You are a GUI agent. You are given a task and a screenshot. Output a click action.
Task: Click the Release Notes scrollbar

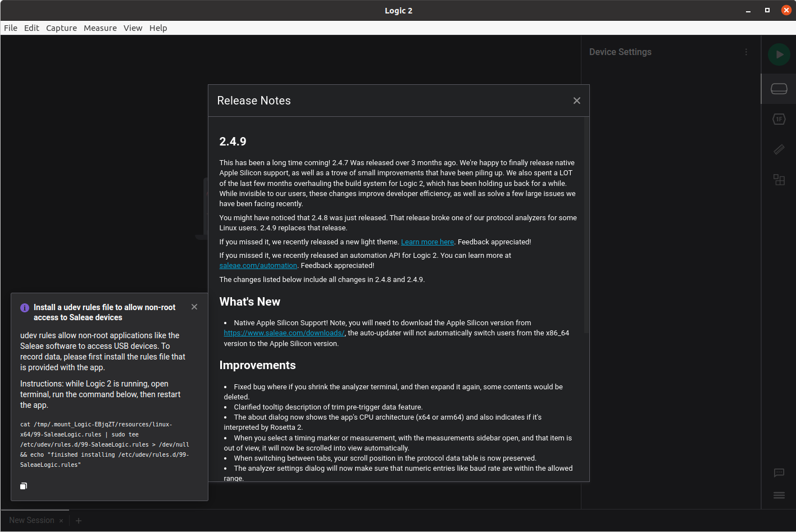point(586,225)
